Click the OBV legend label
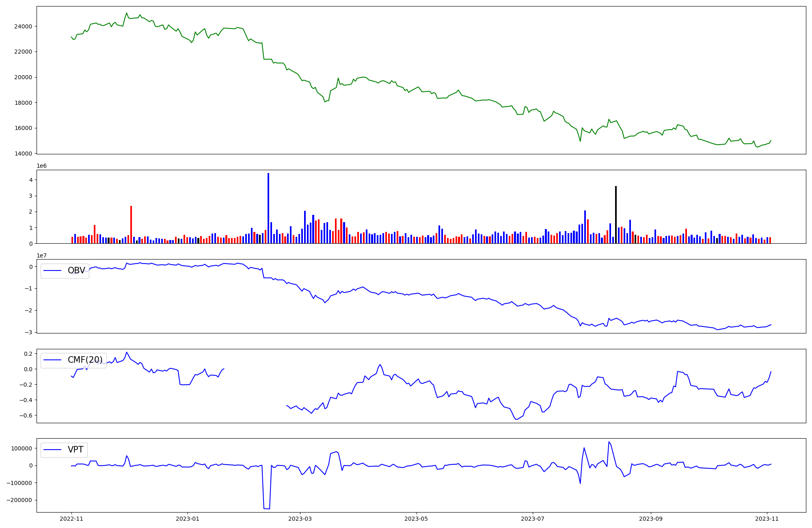 (x=76, y=270)
